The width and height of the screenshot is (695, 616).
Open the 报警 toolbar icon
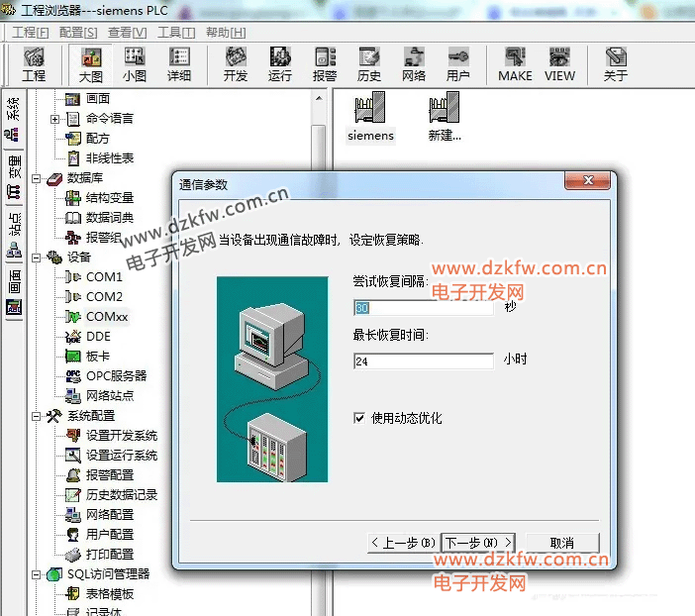pyautogui.click(x=325, y=64)
